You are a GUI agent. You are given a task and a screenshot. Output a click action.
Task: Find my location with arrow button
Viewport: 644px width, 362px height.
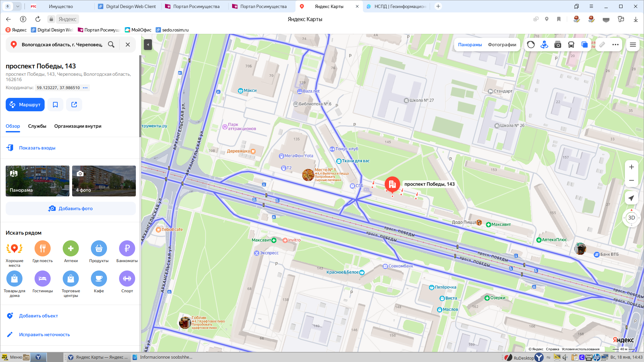point(631,198)
